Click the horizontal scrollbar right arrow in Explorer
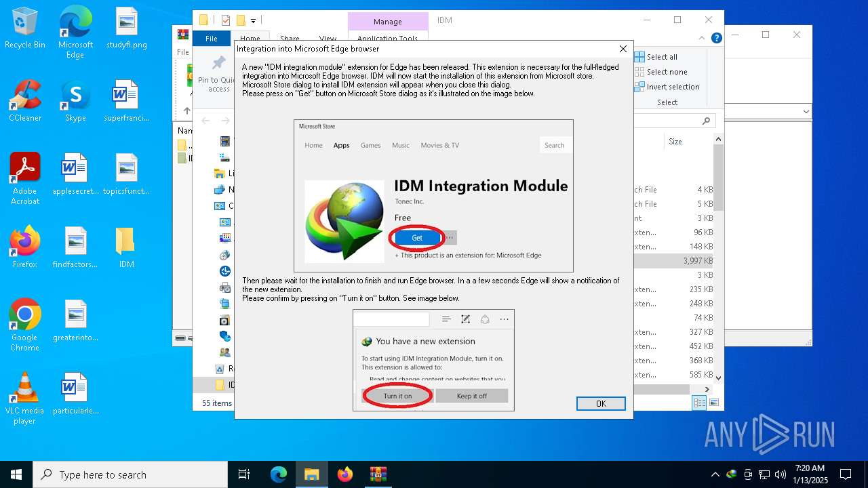 [x=707, y=389]
